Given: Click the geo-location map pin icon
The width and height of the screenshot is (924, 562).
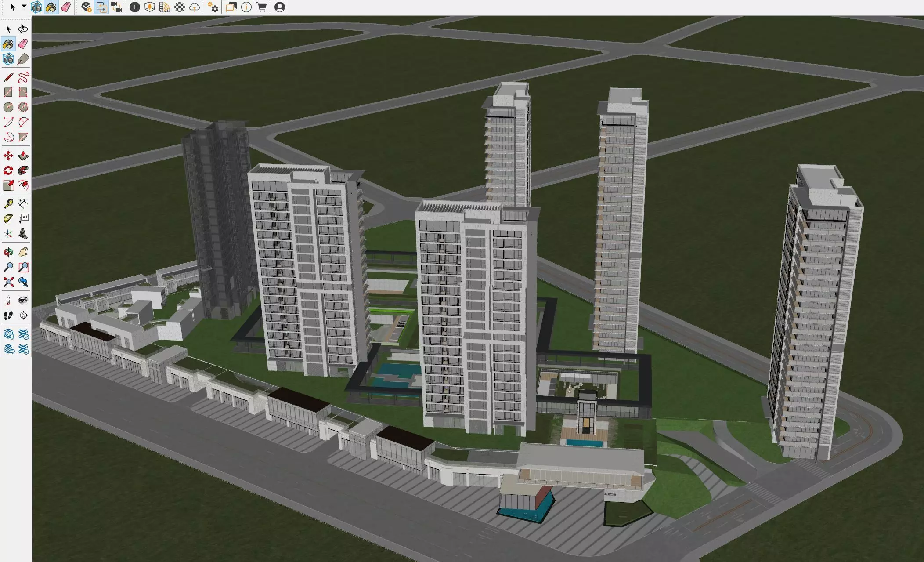Looking at the screenshot, I should tap(150, 7).
